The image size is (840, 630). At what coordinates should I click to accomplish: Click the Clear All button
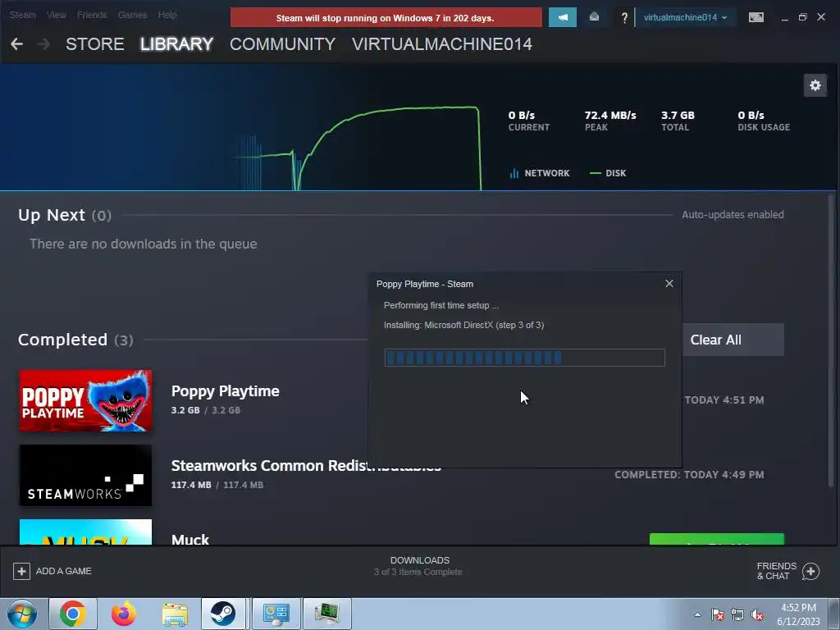click(733, 340)
